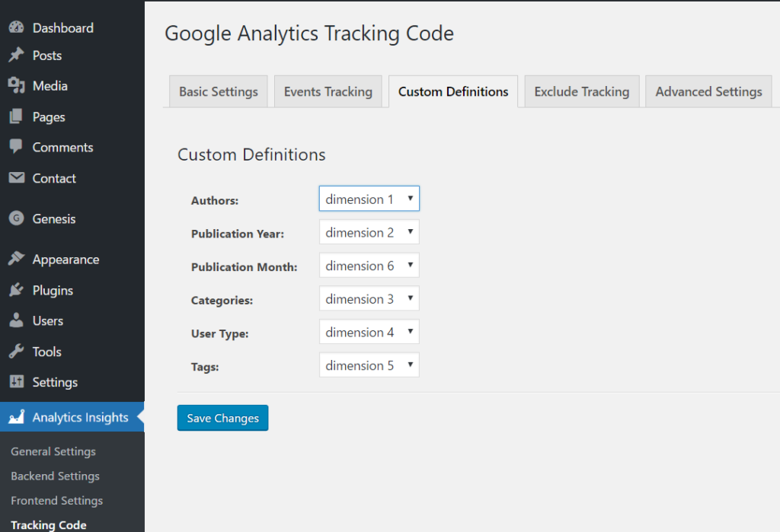This screenshot has height=532, width=780.
Task: Open Backend Settings submenu link
Action: (55, 476)
